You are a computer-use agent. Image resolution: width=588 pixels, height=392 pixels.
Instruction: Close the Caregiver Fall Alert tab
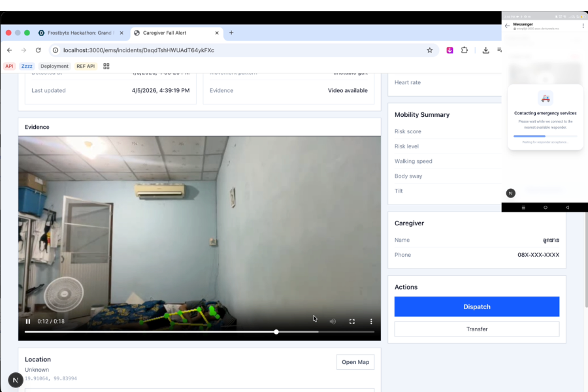[x=217, y=33]
